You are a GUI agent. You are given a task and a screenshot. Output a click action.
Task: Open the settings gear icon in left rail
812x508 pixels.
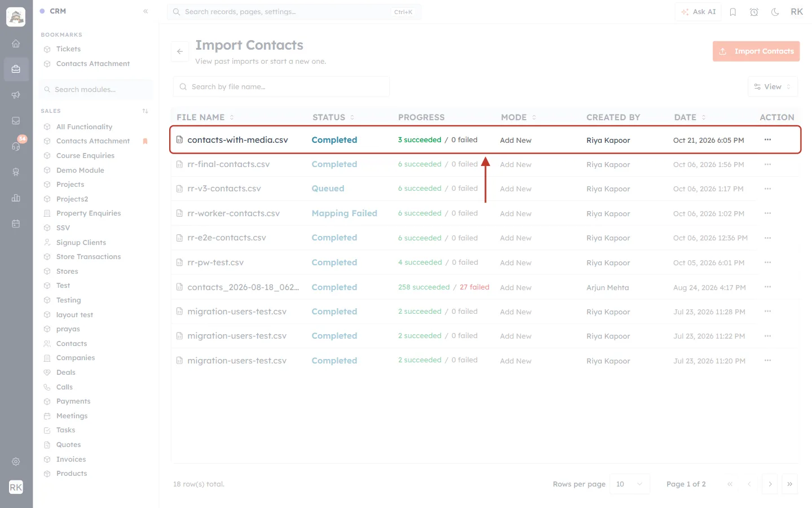(x=16, y=462)
